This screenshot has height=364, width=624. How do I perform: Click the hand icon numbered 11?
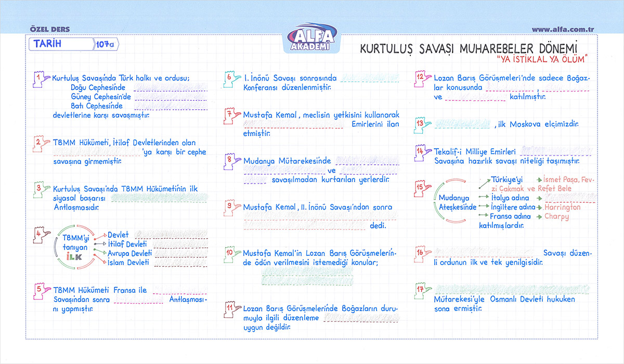pos(231,309)
